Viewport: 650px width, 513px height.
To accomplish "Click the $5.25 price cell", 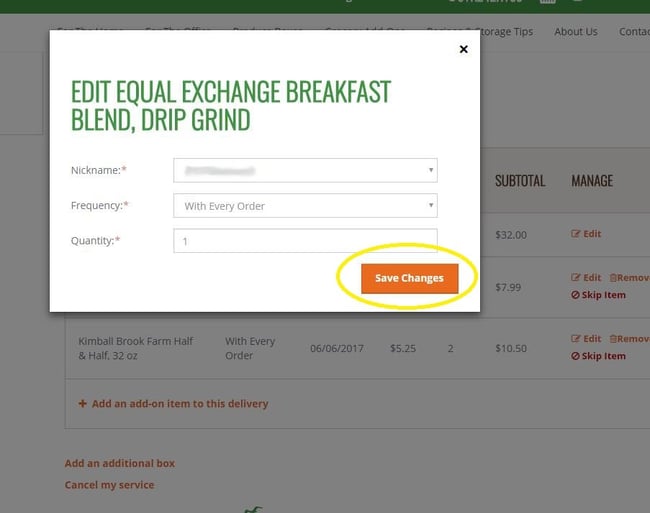I will tap(403, 348).
